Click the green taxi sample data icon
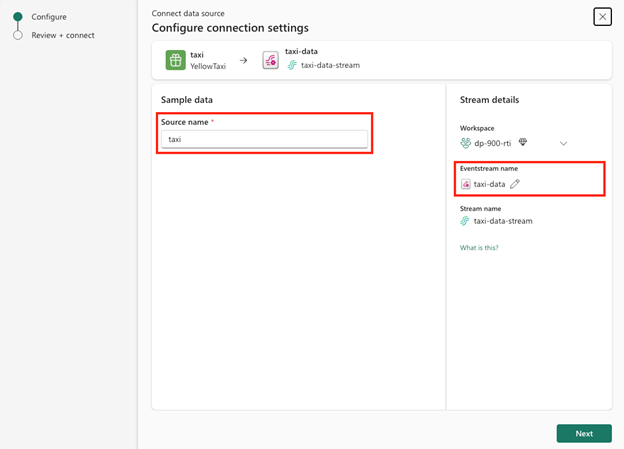Screen dimensions: 624x449 [x=175, y=60]
